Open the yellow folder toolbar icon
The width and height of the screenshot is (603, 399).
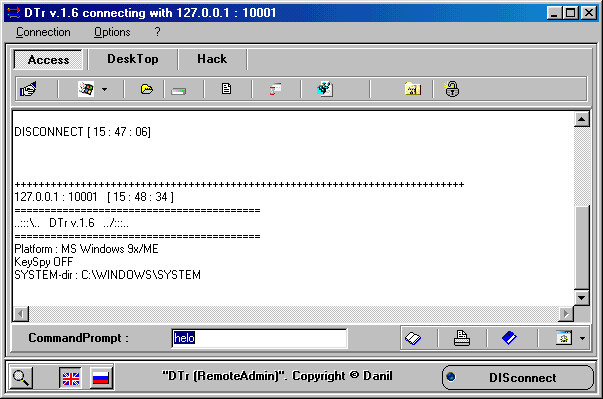click(147, 90)
